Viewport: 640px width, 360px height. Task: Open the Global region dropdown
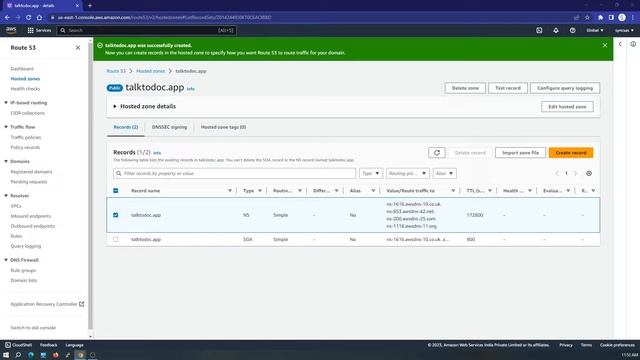click(x=595, y=30)
